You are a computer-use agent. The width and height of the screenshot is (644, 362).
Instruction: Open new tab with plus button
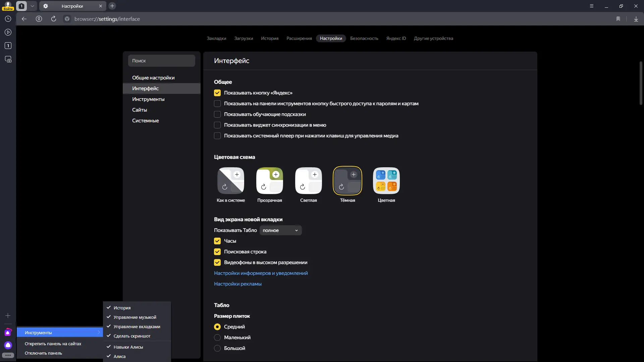112,6
